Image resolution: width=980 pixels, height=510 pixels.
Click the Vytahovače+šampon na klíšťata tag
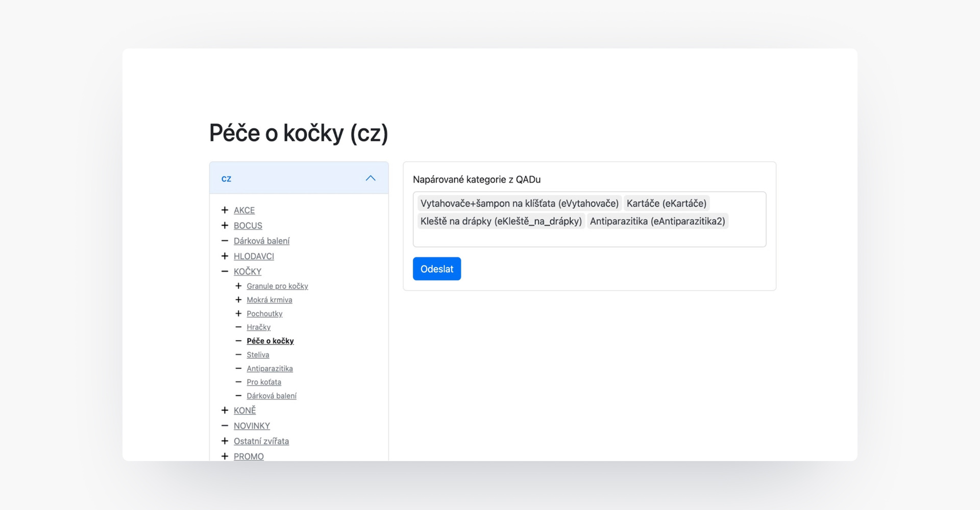(519, 203)
